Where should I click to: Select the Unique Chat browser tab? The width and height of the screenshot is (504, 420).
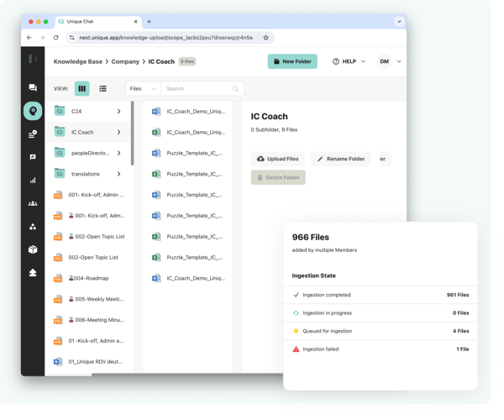pyautogui.click(x=91, y=21)
